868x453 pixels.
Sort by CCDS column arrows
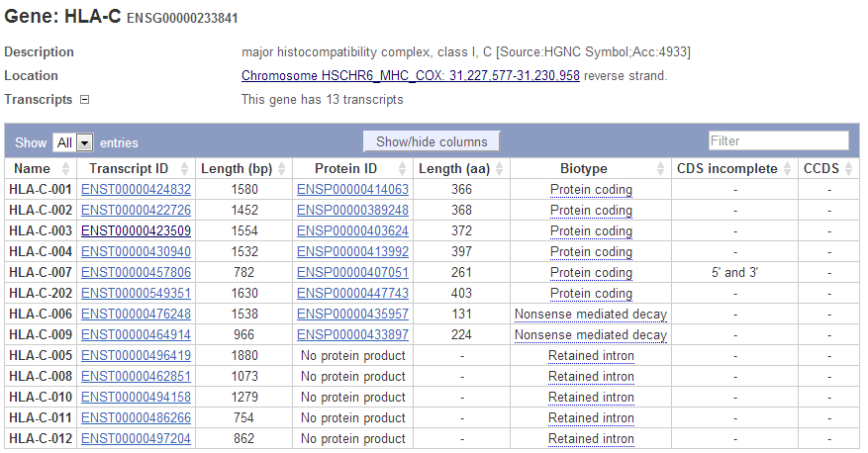849,169
